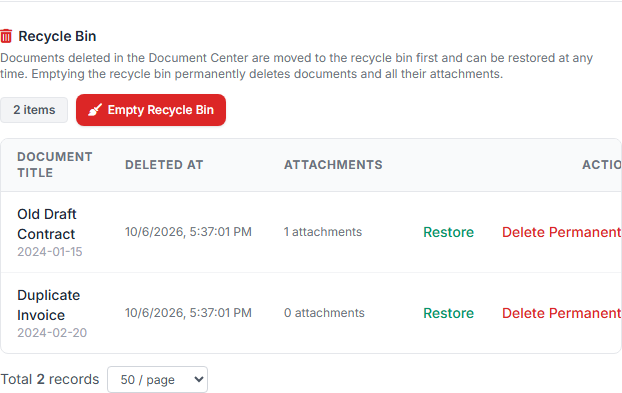The width and height of the screenshot is (622, 393).
Task: Click the broom icon in Empty button
Action: coord(95,110)
